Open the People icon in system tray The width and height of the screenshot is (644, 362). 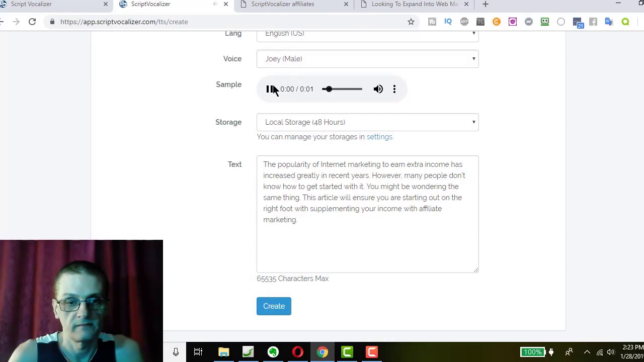[569, 352]
